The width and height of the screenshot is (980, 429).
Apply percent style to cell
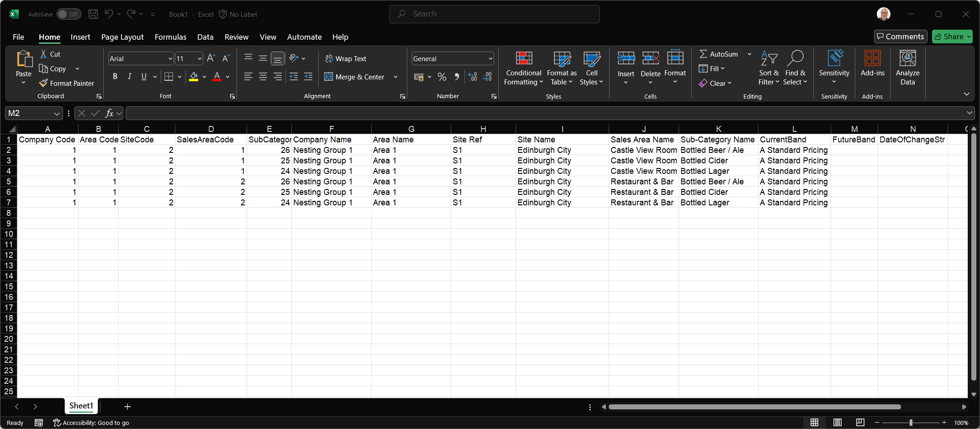coord(442,77)
